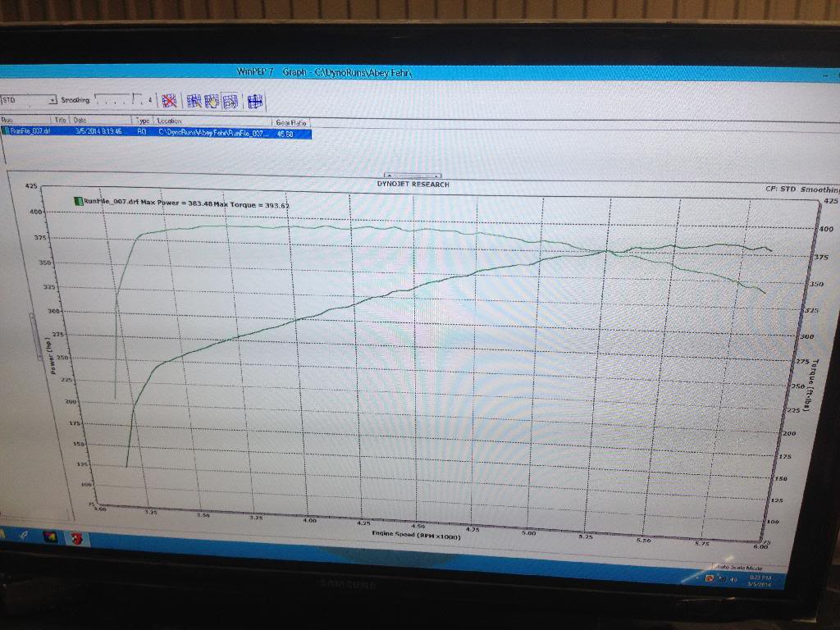This screenshot has height=630, width=840.
Task: Open the pen icon on the taskbar
Action: coord(24,535)
